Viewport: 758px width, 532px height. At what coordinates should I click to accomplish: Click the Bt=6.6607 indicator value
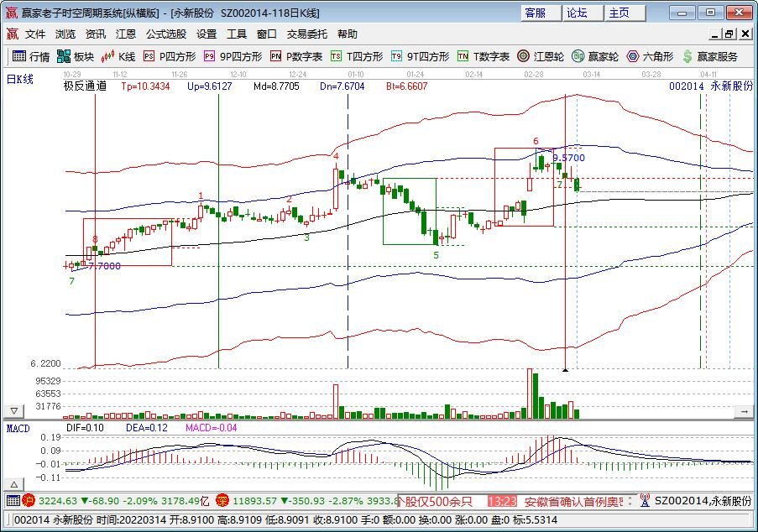coord(407,86)
